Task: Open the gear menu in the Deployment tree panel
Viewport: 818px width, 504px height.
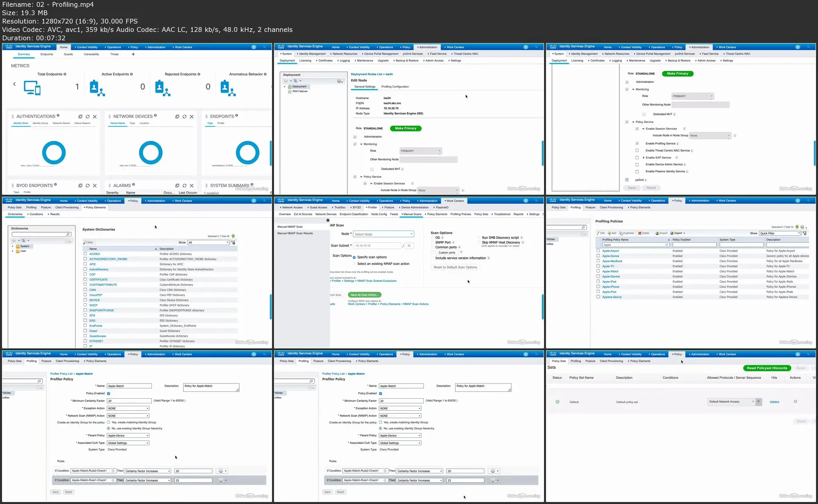Action: pyautogui.click(x=340, y=81)
